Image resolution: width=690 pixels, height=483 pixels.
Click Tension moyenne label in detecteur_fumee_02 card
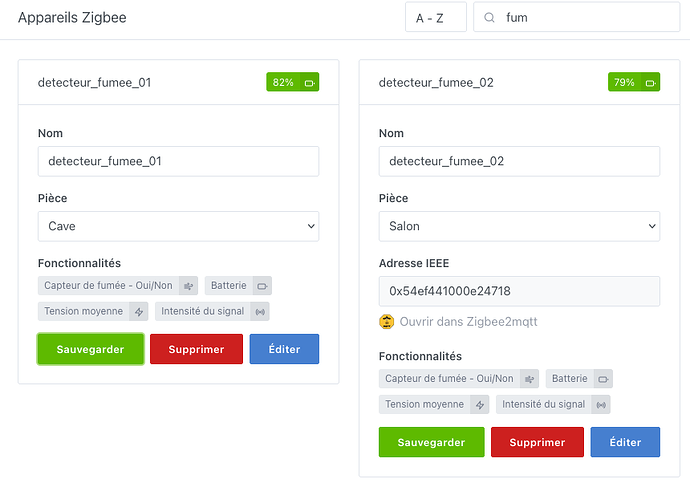[x=425, y=404]
